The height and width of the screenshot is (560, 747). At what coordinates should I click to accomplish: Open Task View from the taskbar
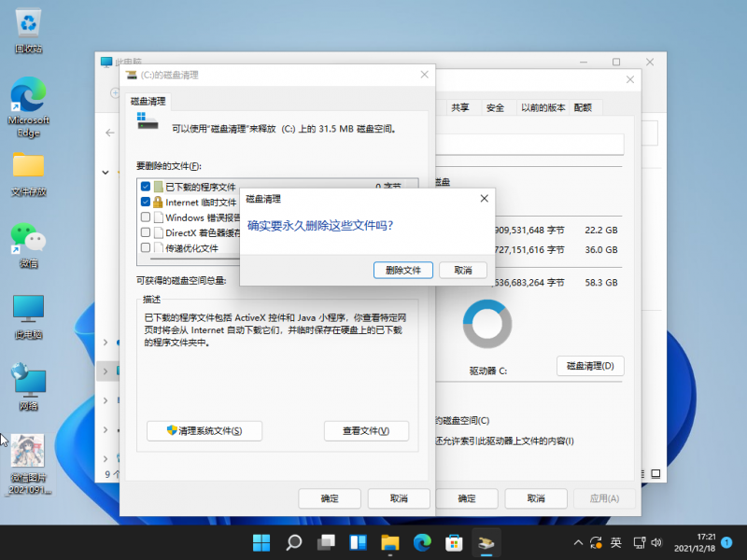pyautogui.click(x=326, y=542)
